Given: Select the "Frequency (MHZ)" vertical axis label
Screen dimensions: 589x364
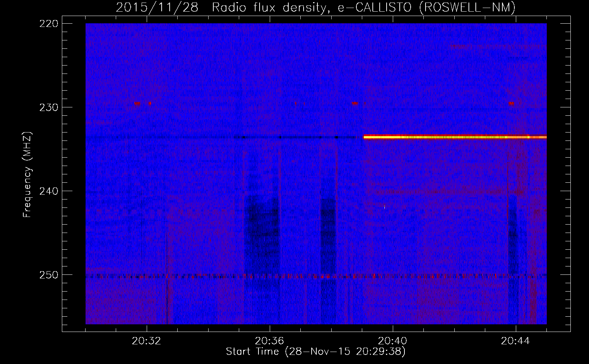Looking at the screenshot, I should pos(27,174).
